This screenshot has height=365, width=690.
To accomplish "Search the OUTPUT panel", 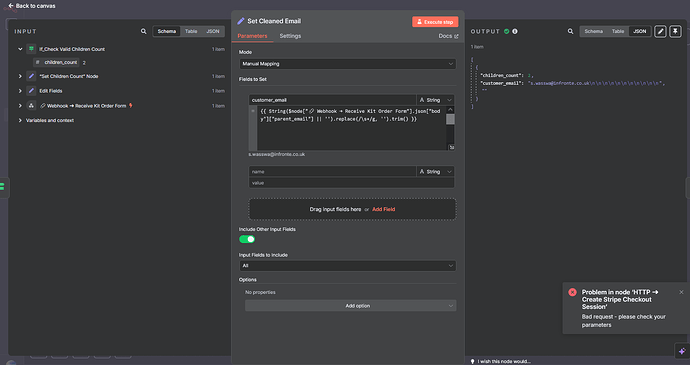I will (570, 31).
